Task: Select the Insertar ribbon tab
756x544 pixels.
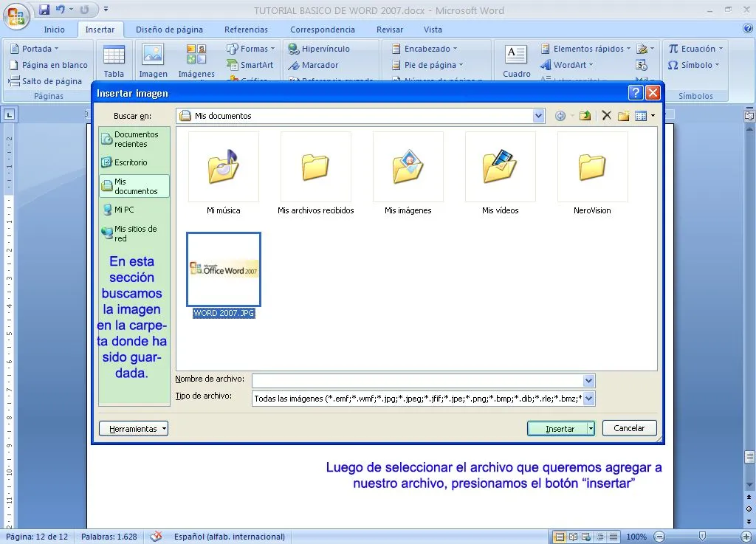Action: pyautogui.click(x=100, y=30)
